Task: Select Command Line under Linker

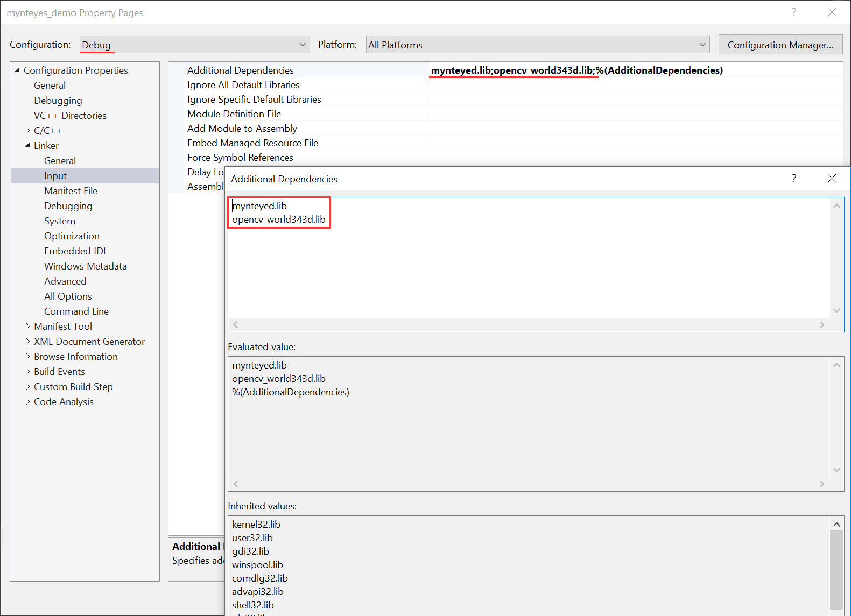Action: (x=76, y=311)
